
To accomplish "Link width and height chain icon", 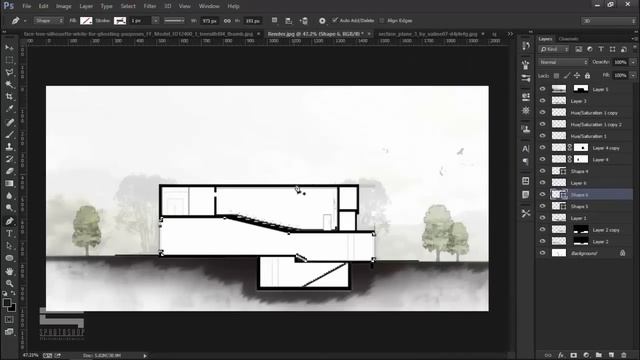I will [x=227, y=20].
